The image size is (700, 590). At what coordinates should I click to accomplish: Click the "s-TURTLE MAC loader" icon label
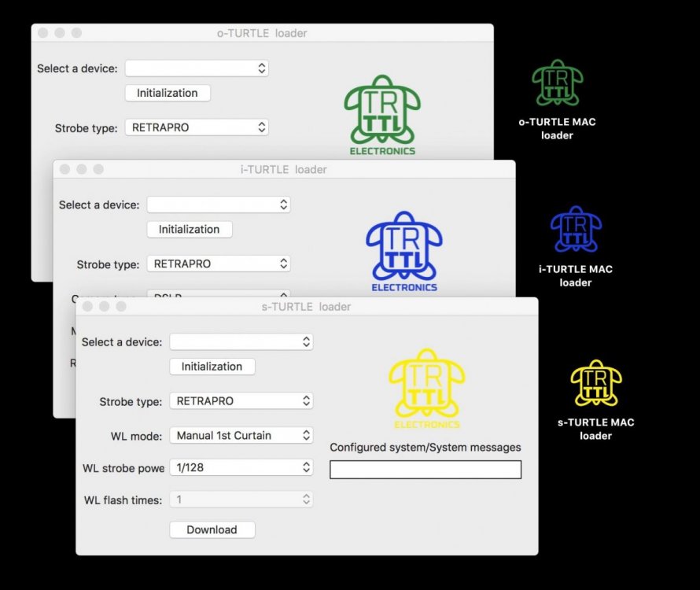tap(596, 429)
